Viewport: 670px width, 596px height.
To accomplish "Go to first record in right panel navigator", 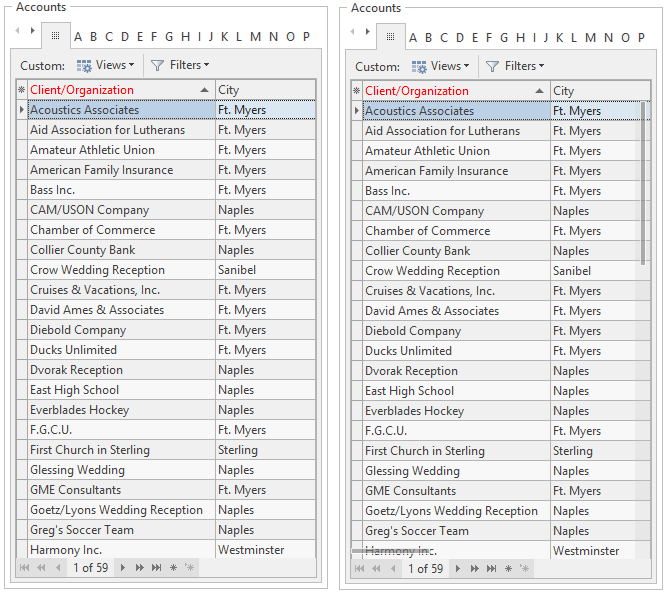I will pos(359,569).
